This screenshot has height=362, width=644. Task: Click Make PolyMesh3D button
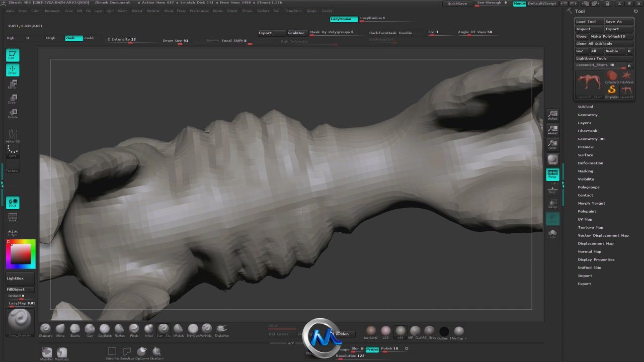[x=611, y=36]
